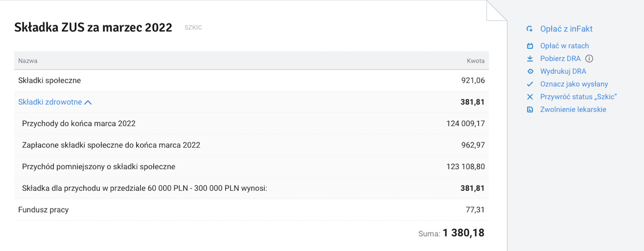
Task: Click the X icon to restore Szkic status
Action: tap(530, 97)
